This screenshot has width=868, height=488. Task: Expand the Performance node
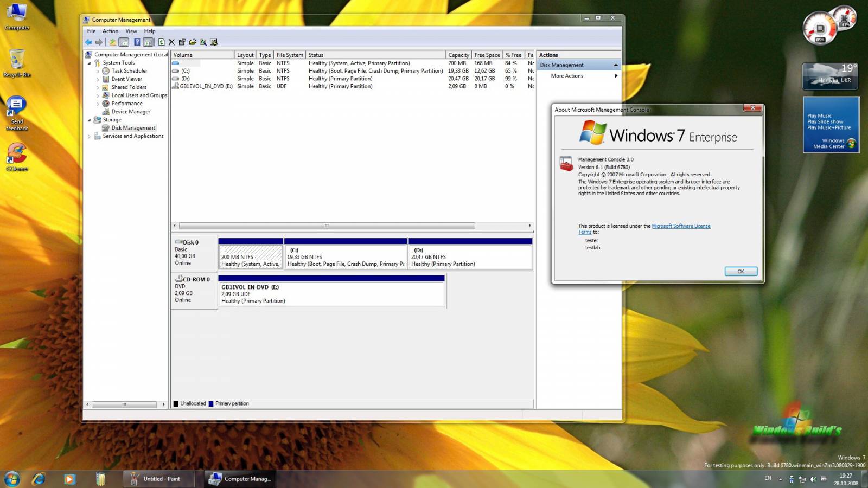(x=98, y=104)
